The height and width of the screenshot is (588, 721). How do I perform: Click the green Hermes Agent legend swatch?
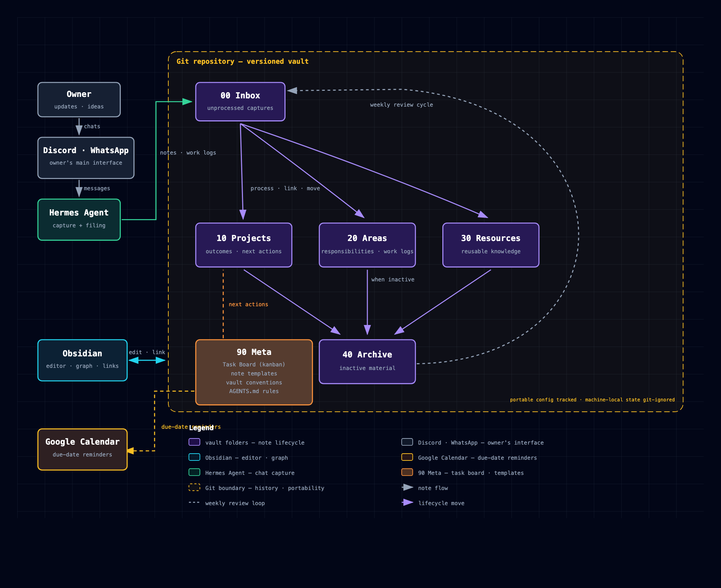194,472
